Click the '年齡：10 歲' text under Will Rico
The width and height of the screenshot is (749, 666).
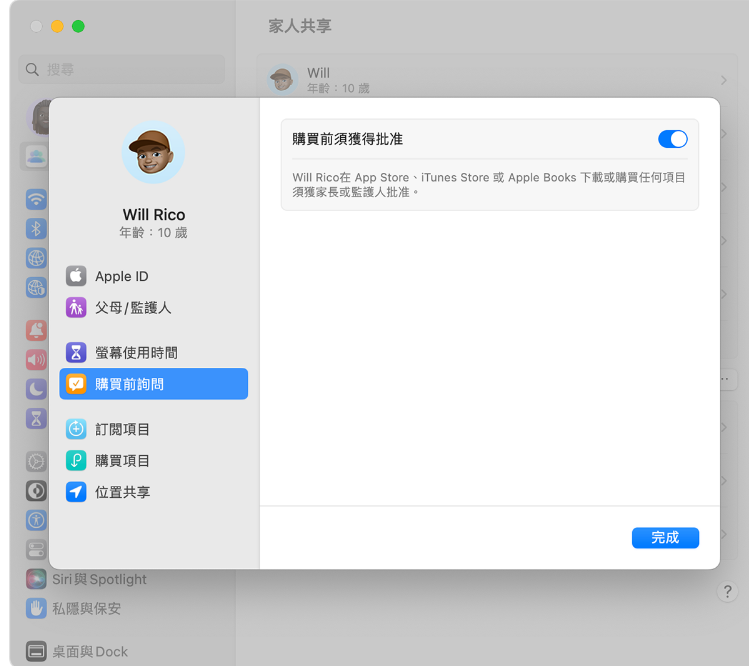pyautogui.click(x=153, y=233)
